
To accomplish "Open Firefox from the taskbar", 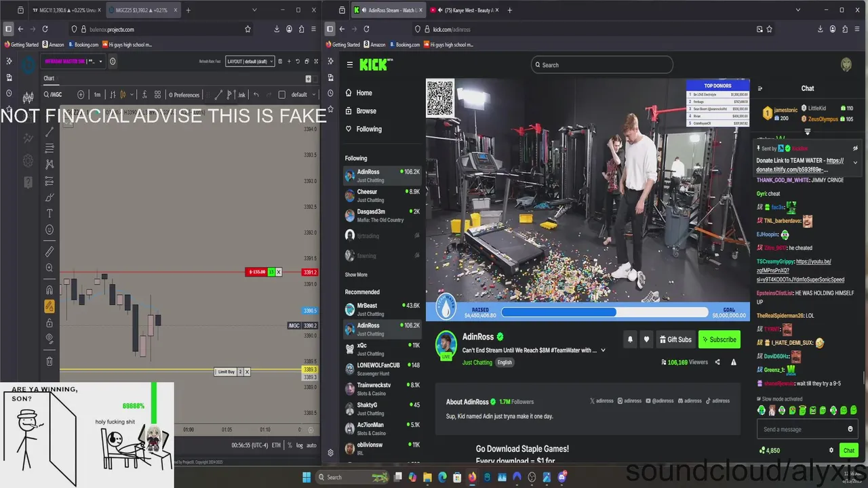I will coord(472,477).
